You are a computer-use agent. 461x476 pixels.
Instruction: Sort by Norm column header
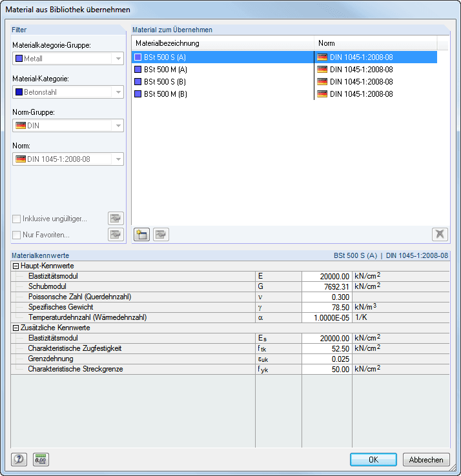pos(376,43)
